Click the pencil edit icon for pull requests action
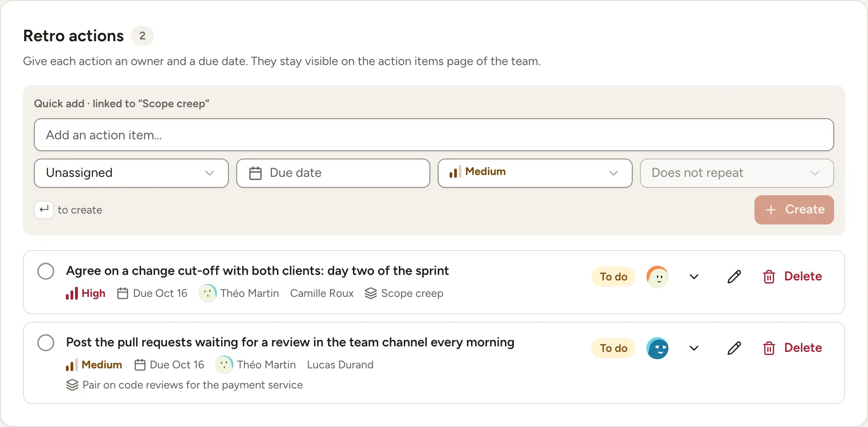 [734, 348]
